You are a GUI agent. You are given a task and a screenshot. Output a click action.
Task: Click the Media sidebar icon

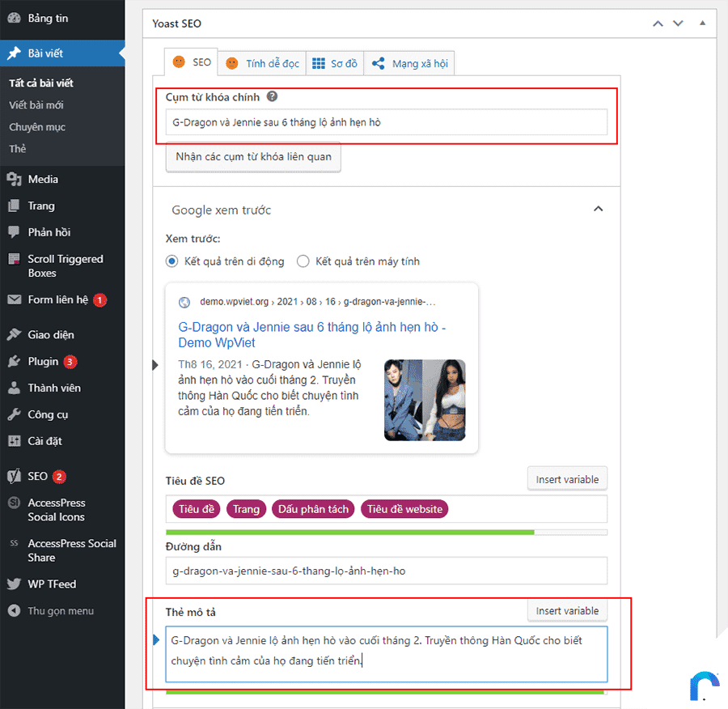pyautogui.click(x=14, y=180)
